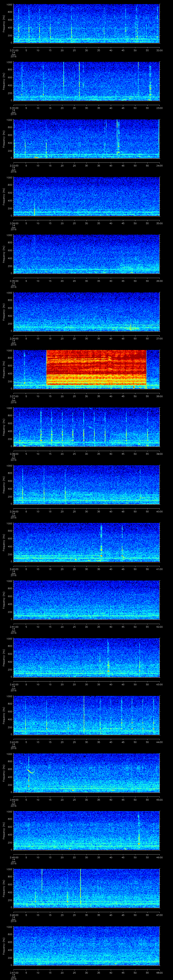Image resolution: width=173 pixels, height=980 pixels.
Task: Click the 2:43:00 start time label
Action: [x=14, y=742]
